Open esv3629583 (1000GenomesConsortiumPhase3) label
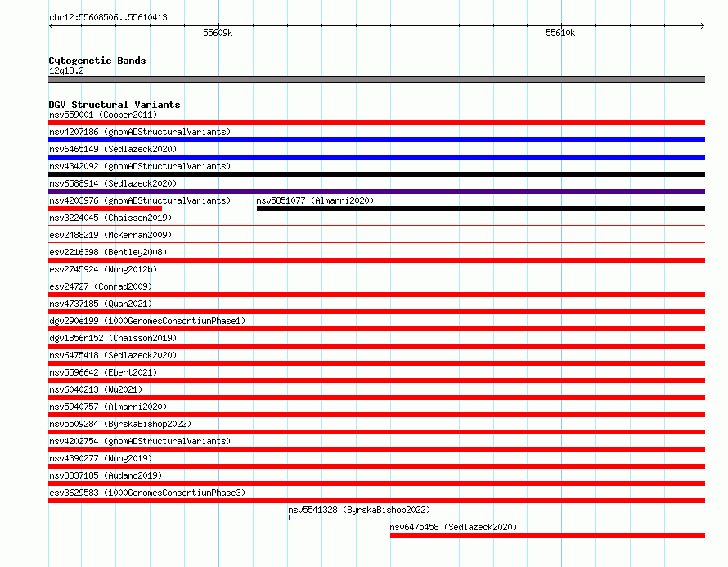This screenshot has height=567, width=728. [x=147, y=493]
